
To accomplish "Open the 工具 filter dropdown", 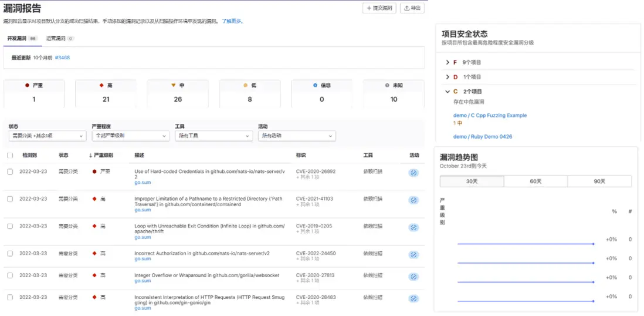I will tap(213, 136).
